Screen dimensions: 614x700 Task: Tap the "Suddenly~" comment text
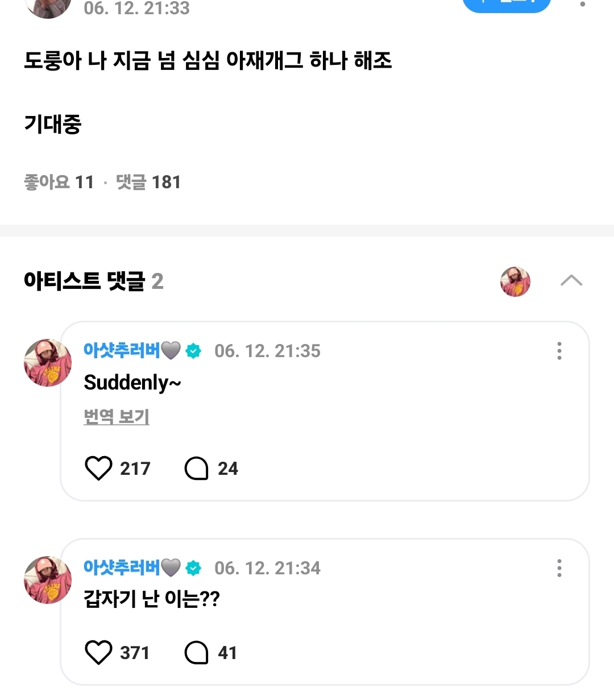click(x=132, y=383)
